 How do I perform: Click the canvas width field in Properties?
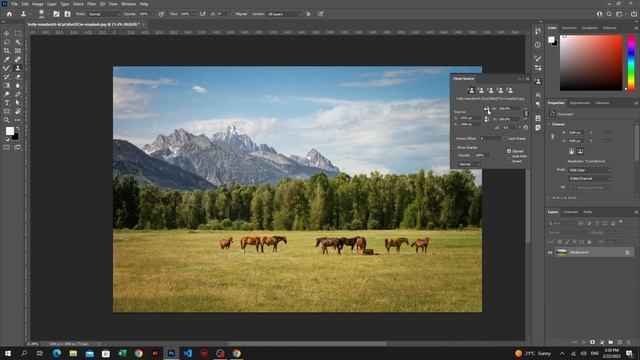coord(575,133)
